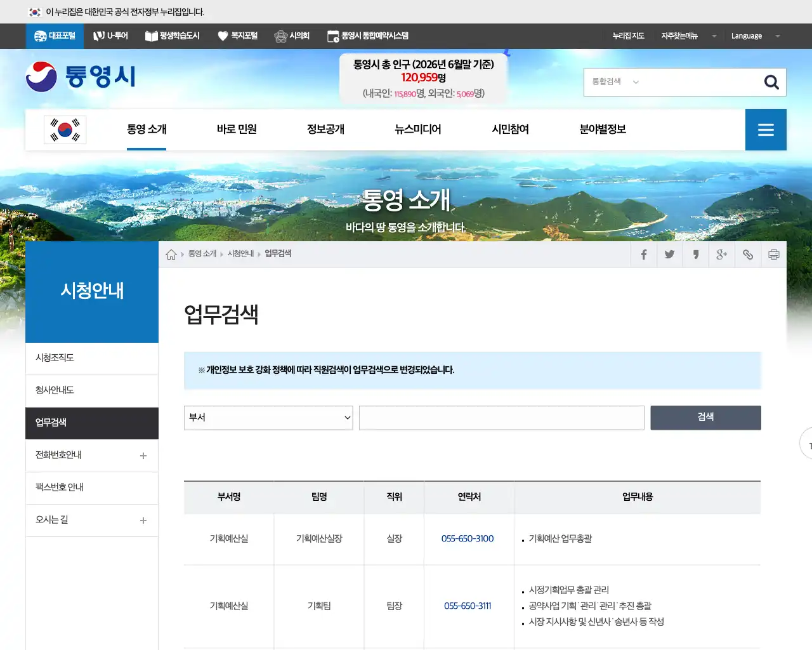Expand 오시는 길 submenu plus icon
Viewport: 812px width, 650px height.
[143, 521]
